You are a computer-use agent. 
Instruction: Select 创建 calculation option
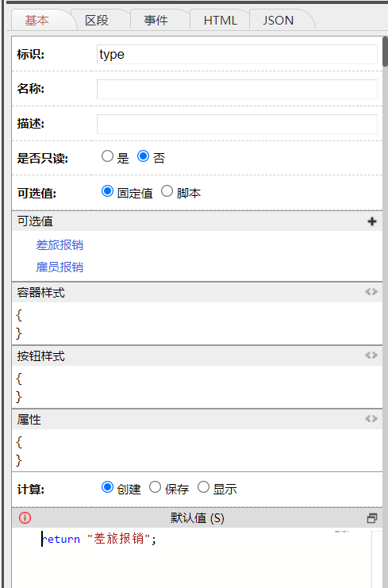[107, 487]
